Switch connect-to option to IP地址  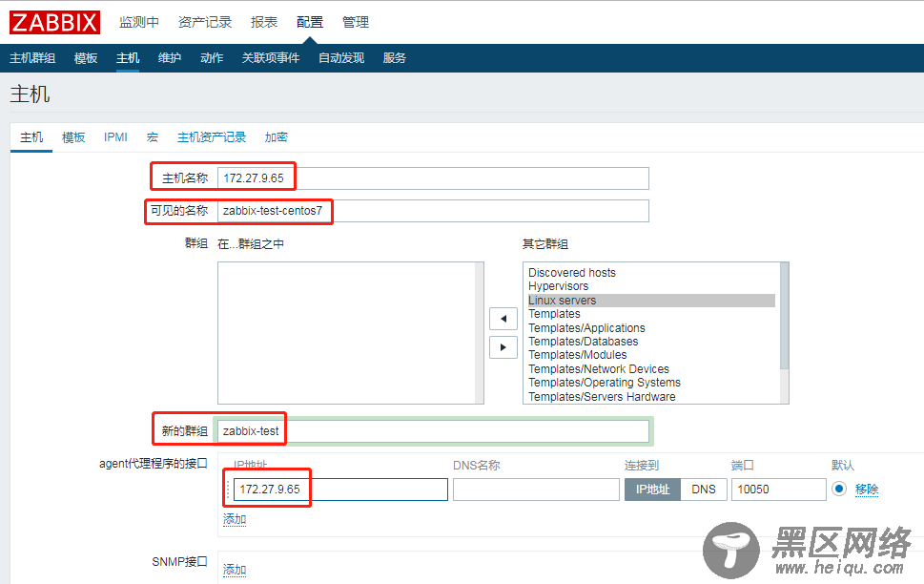[x=652, y=490]
